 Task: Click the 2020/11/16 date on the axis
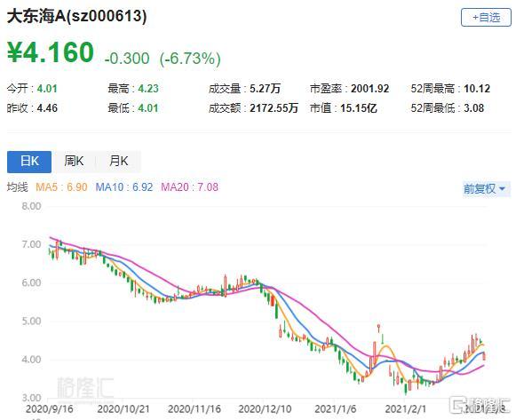coord(194,409)
